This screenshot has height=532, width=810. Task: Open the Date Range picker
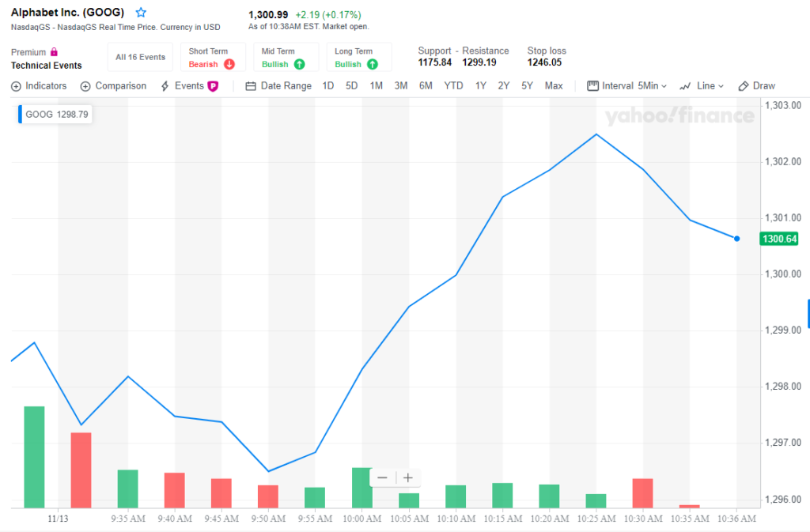pos(278,86)
